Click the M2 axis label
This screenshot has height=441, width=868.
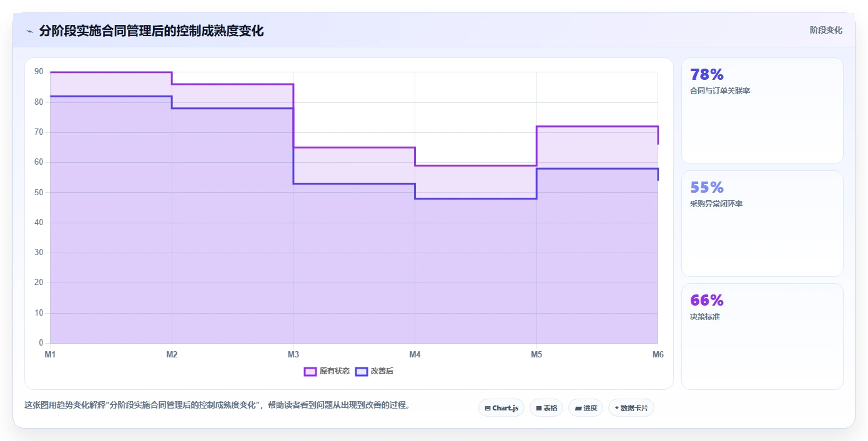tap(172, 354)
